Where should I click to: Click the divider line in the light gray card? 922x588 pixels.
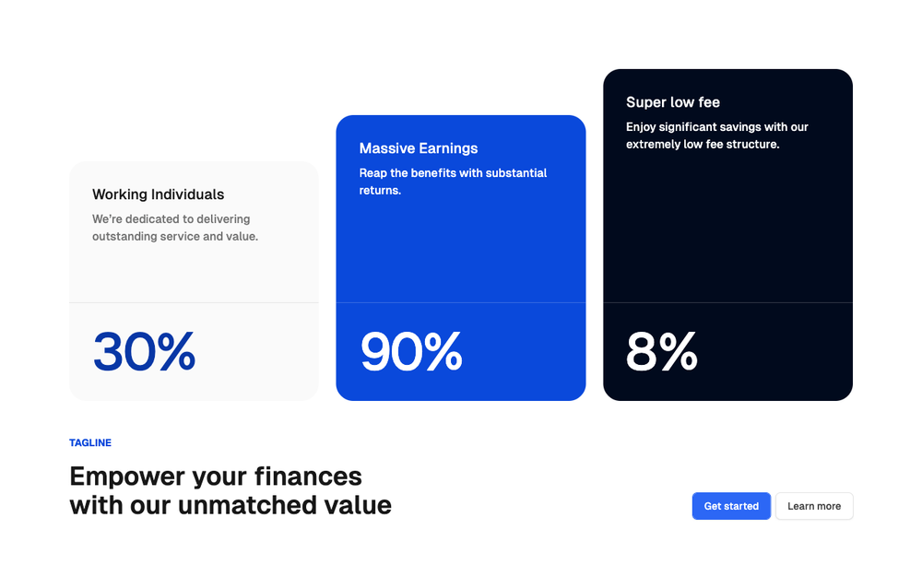click(194, 303)
